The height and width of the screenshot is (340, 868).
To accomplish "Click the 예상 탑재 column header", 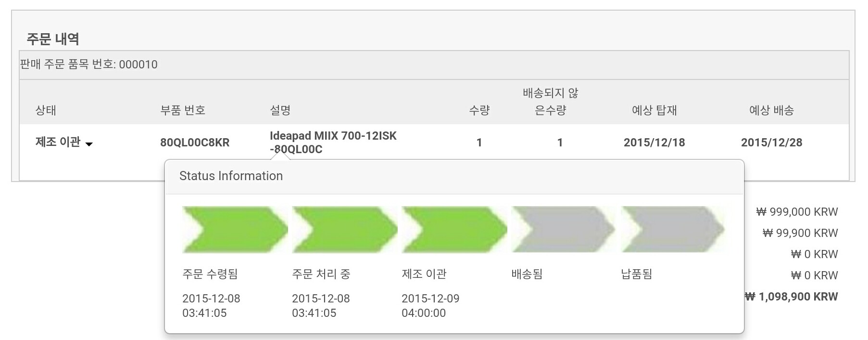I will tap(654, 110).
